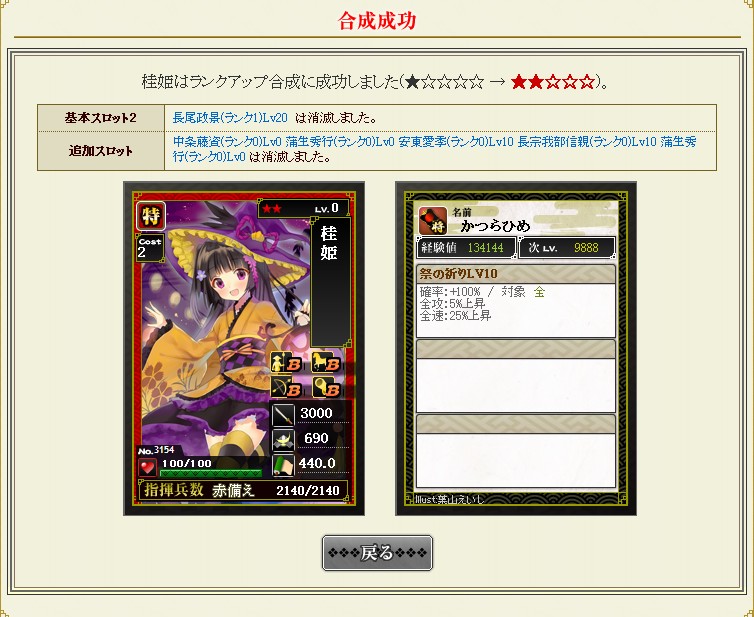Image resolution: width=754 pixels, height=617 pixels.
Task: Click the Cost 2 badge on card
Action: coord(150,247)
